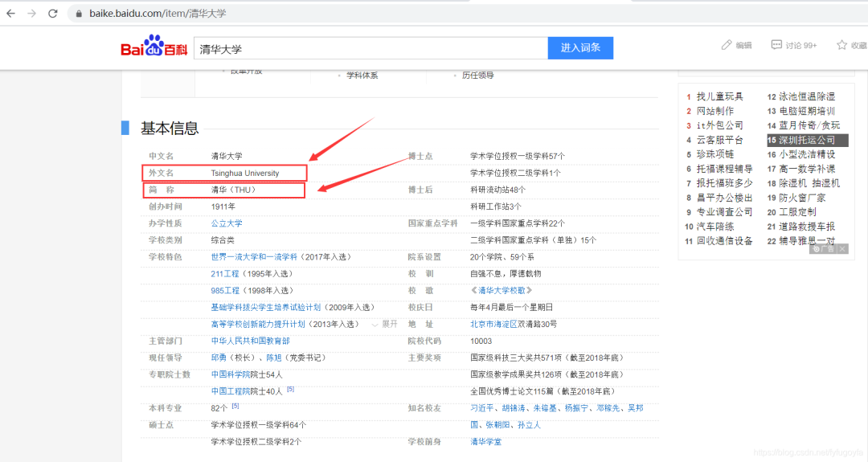The height and width of the screenshot is (462, 868).
Task: Click the Tsinghua University text value
Action: pos(244,174)
